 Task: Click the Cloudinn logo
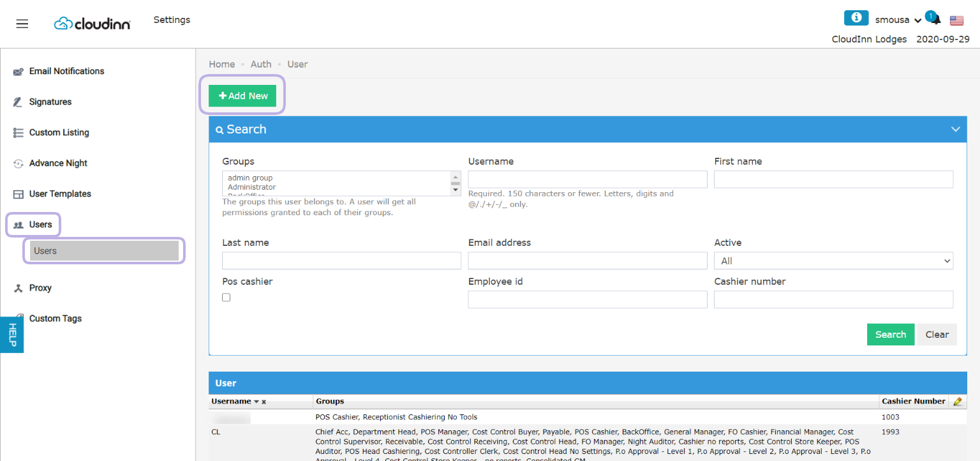click(93, 24)
